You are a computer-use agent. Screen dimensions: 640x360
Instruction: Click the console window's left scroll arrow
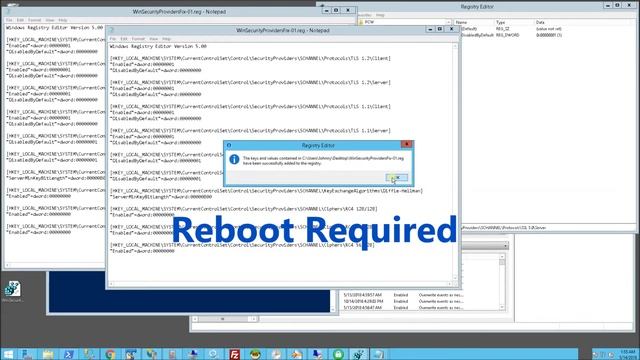tap(195, 319)
